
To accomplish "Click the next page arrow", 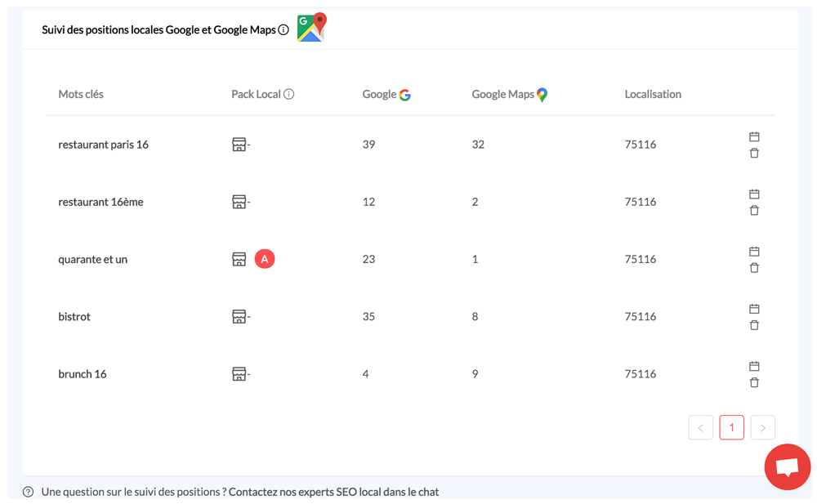I will tap(762, 427).
